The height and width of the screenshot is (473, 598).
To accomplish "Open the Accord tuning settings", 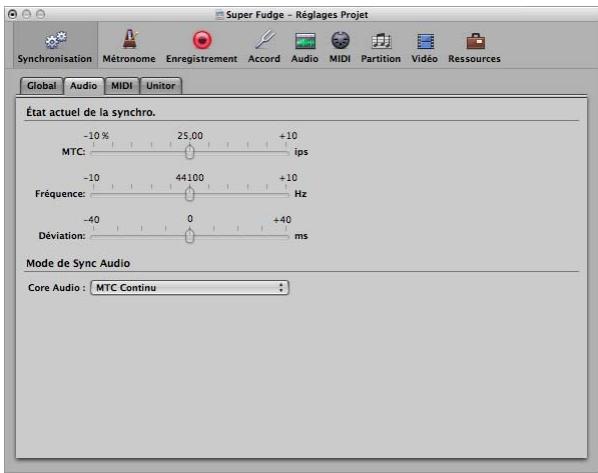I will [264, 46].
